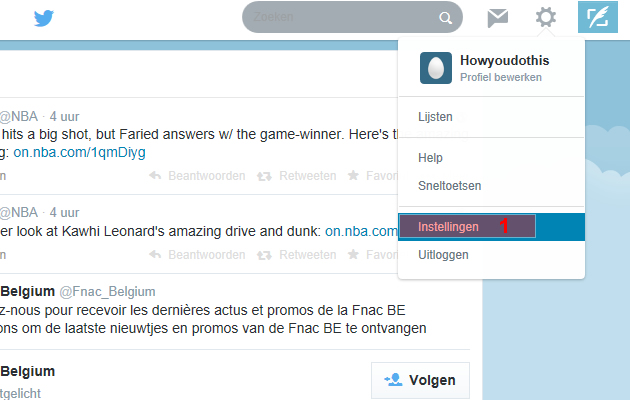The width and height of the screenshot is (630, 400).
Task: Open Sneltoetsen from the menu
Action: pos(449,186)
